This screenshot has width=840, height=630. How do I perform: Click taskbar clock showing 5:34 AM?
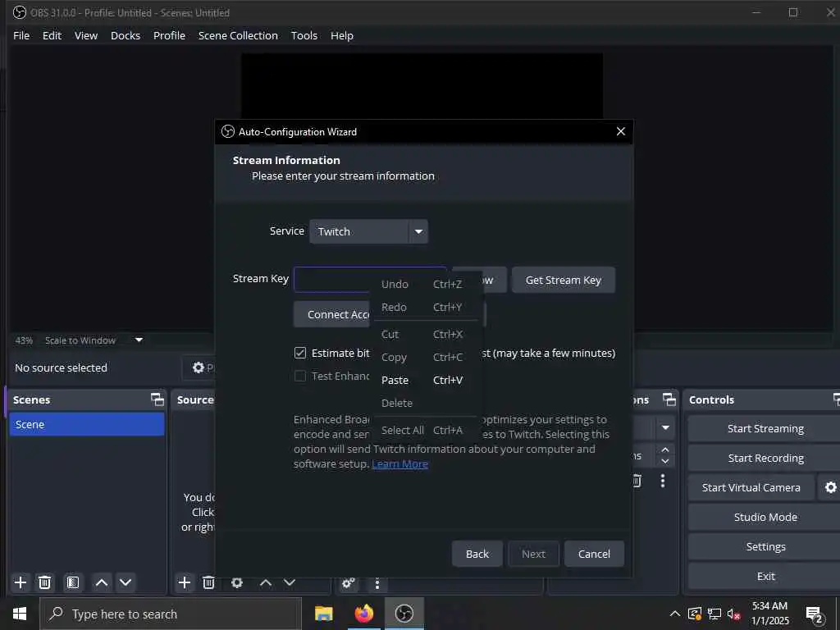769,614
